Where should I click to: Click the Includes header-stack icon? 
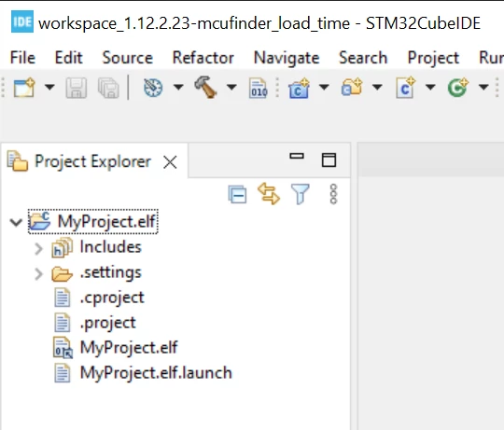click(x=63, y=247)
